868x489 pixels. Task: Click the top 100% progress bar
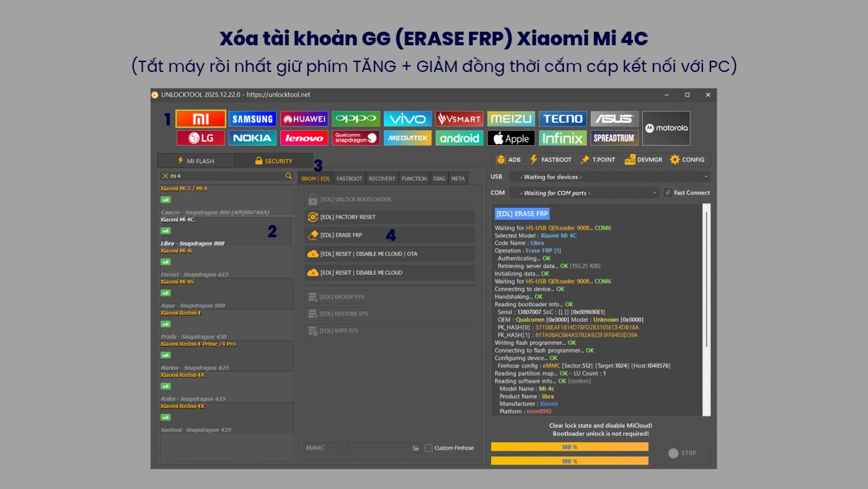[569, 447]
